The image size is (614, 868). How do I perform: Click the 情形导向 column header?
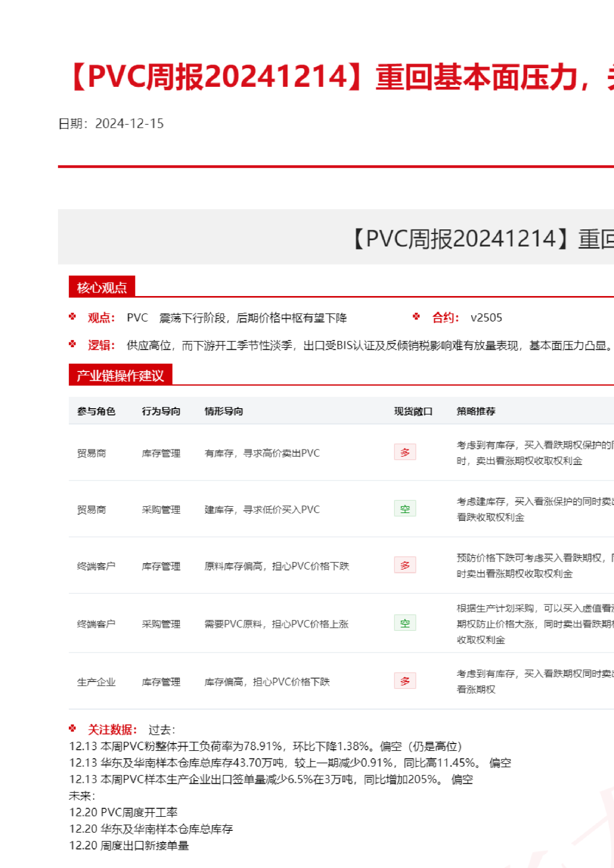pos(224,411)
